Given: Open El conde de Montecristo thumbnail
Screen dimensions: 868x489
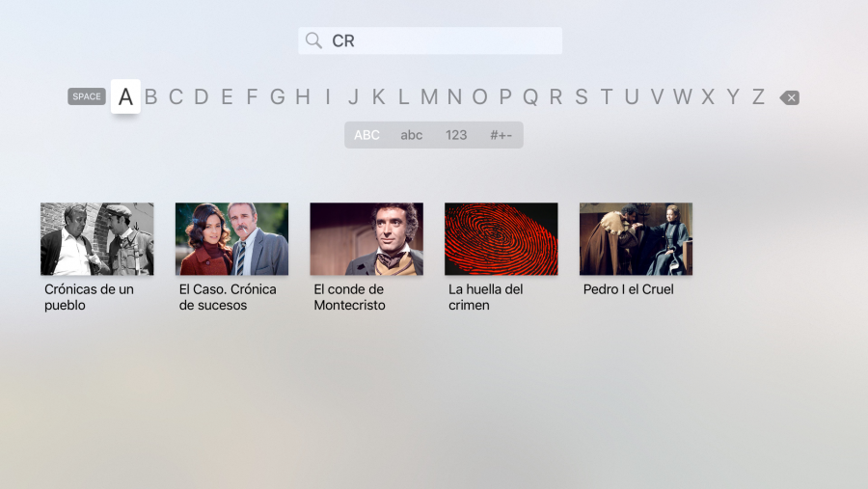Looking at the screenshot, I should pyautogui.click(x=366, y=238).
